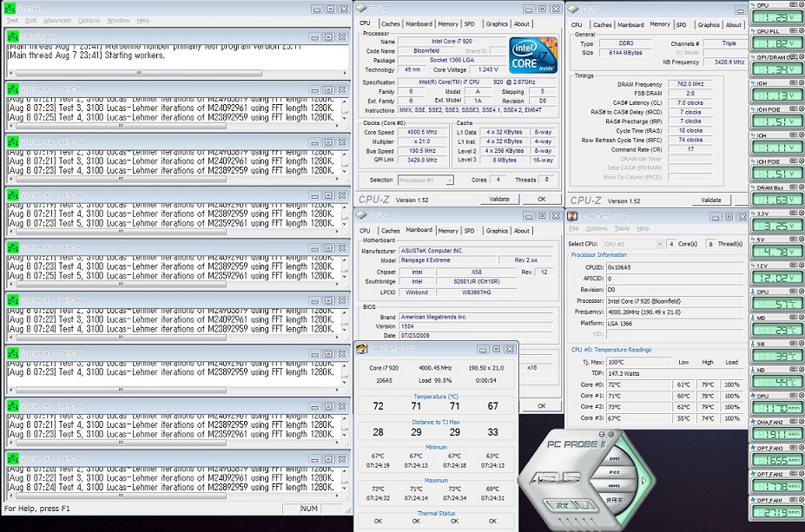The height and width of the screenshot is (532, 805).
Task: Open the Tools menu in Core Temp
Action: [x=622, y=229]
